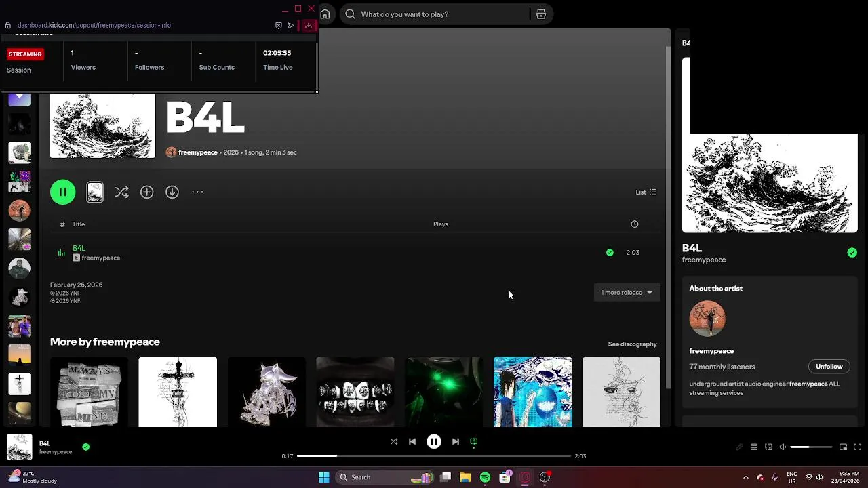This screenshot has height=488, width=868.
Task: Open File Explorer from the taskbar
Action: [465, 478]
